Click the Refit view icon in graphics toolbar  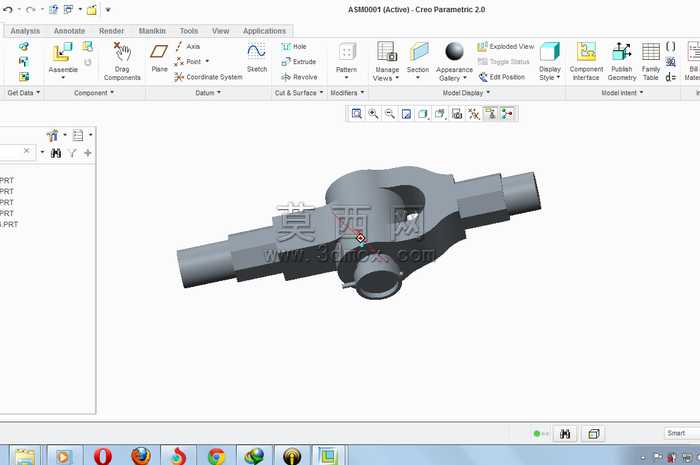(x=356, y=114)
